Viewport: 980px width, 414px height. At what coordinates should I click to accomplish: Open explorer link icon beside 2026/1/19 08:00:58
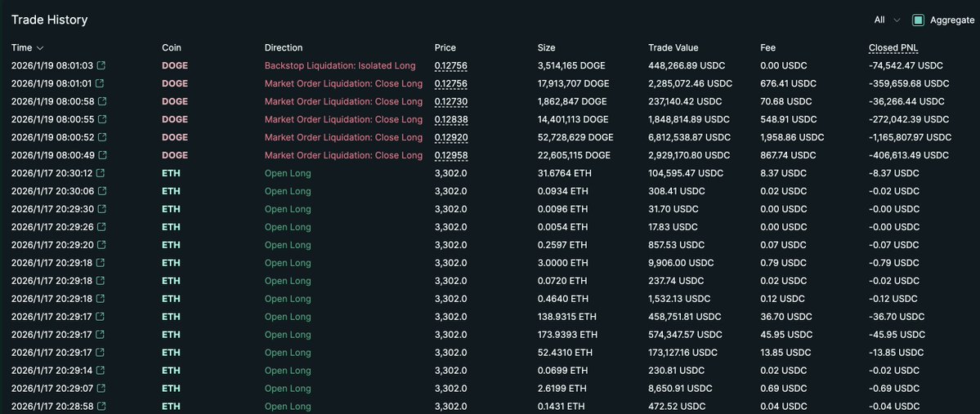tap(101, 101)
